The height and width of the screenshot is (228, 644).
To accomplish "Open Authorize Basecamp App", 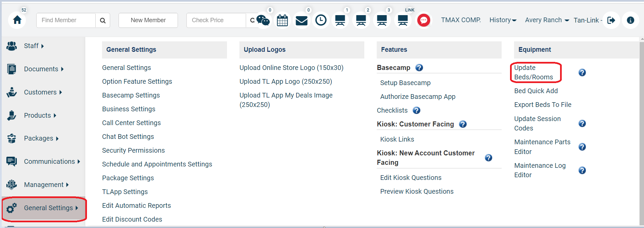I will click(x=418, y=97).
